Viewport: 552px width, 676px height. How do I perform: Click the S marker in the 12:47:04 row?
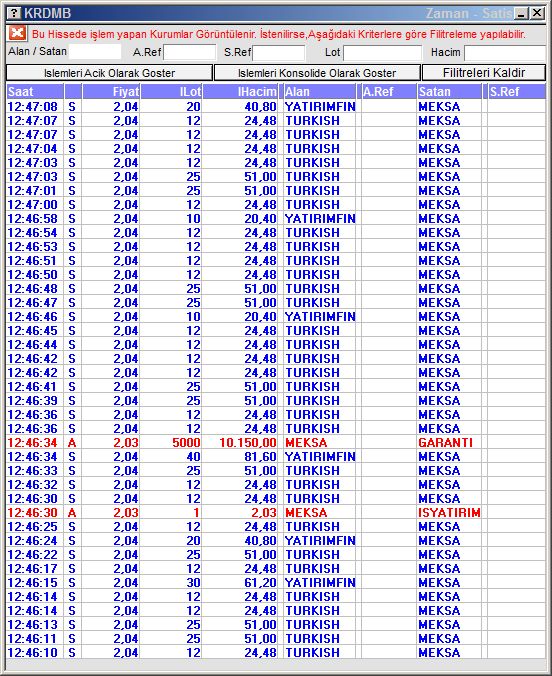pyautogui.click(x=72, y=149)
